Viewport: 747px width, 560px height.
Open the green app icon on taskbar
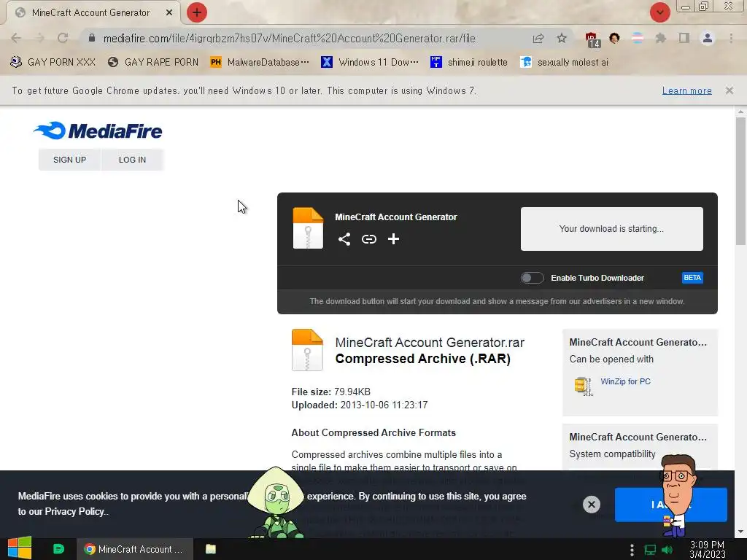click(58, 549)
